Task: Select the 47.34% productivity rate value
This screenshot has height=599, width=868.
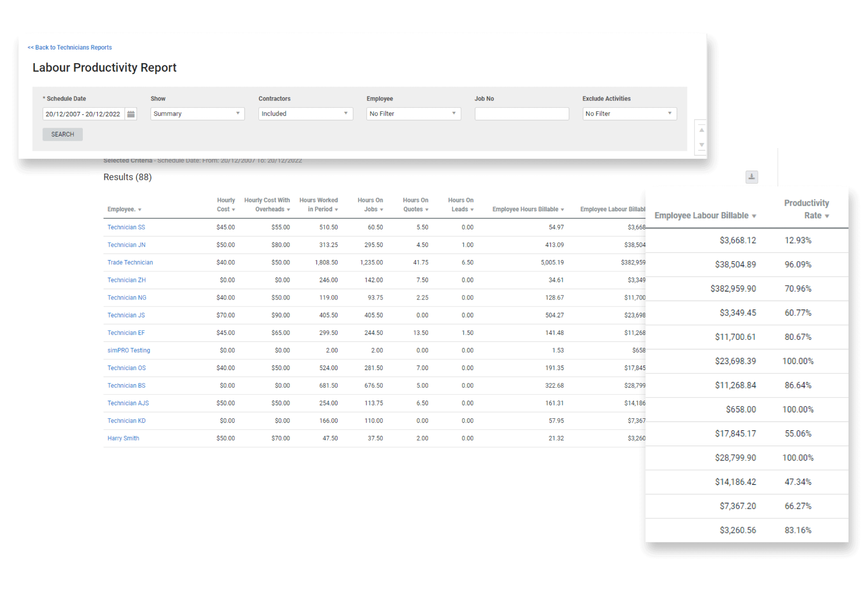Action: point(798,482)
